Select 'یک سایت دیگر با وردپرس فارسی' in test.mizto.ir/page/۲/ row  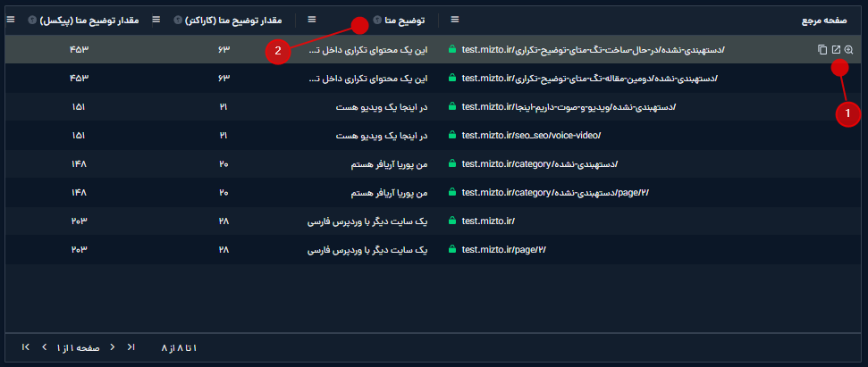click(368, 250)
